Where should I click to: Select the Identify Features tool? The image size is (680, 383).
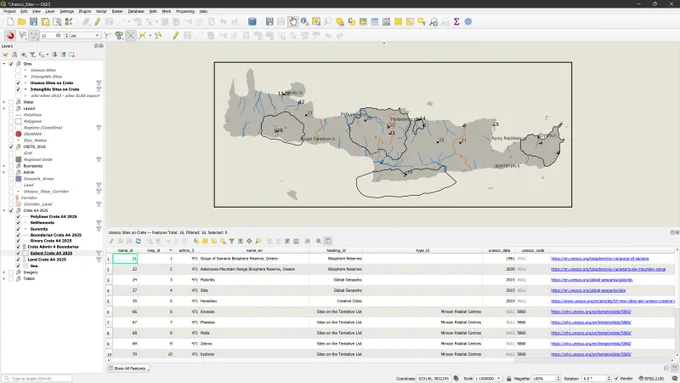tap(305, 22)
